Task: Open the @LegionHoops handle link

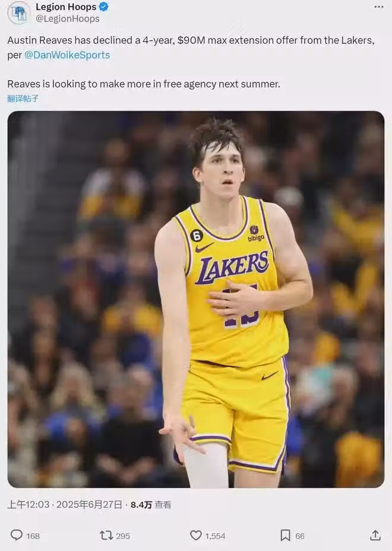Action: click(x=67, y=18)
